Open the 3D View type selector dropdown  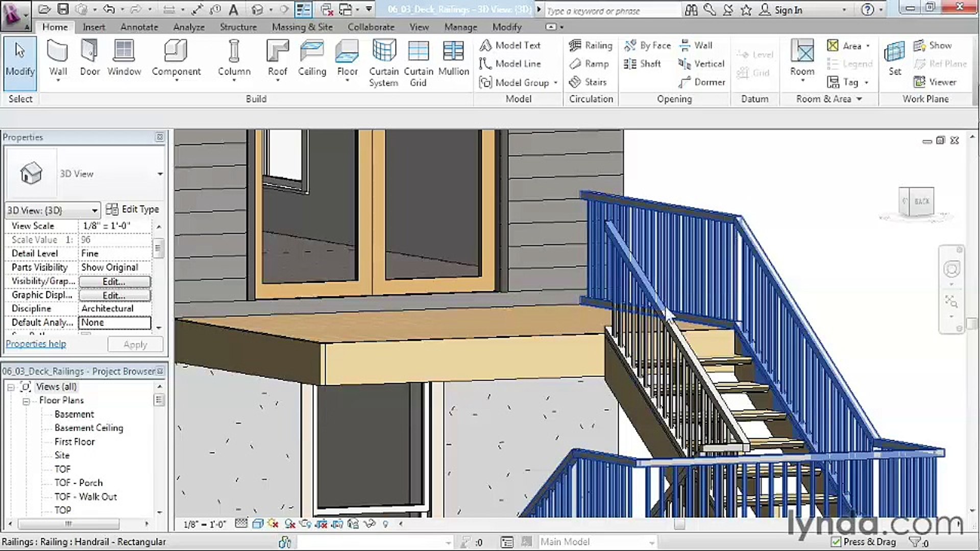tap(160, 174)
